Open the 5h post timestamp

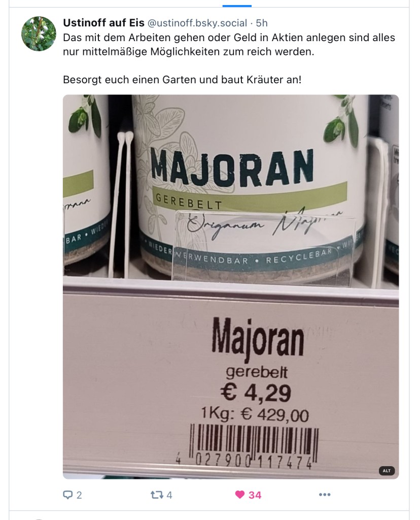coord(262,23)
